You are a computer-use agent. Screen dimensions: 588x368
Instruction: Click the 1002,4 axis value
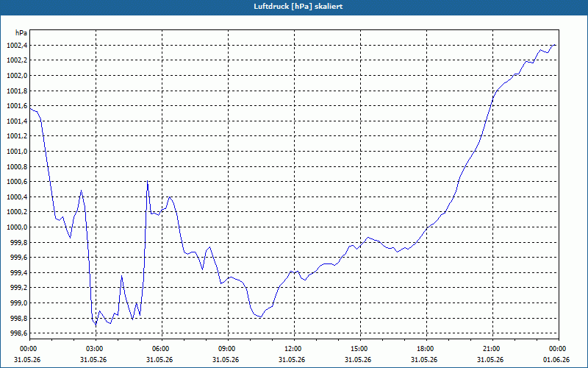[x=17, y=46]
